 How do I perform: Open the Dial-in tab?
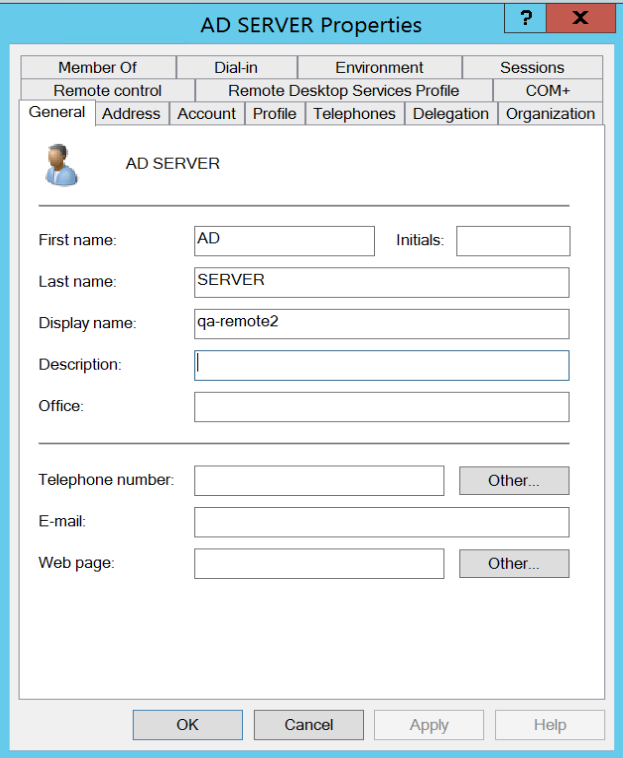click(235, 67)
